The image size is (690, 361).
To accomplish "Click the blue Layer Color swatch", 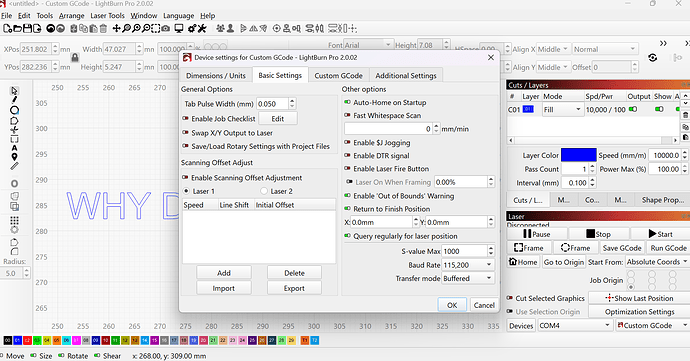I will [578, 155].
